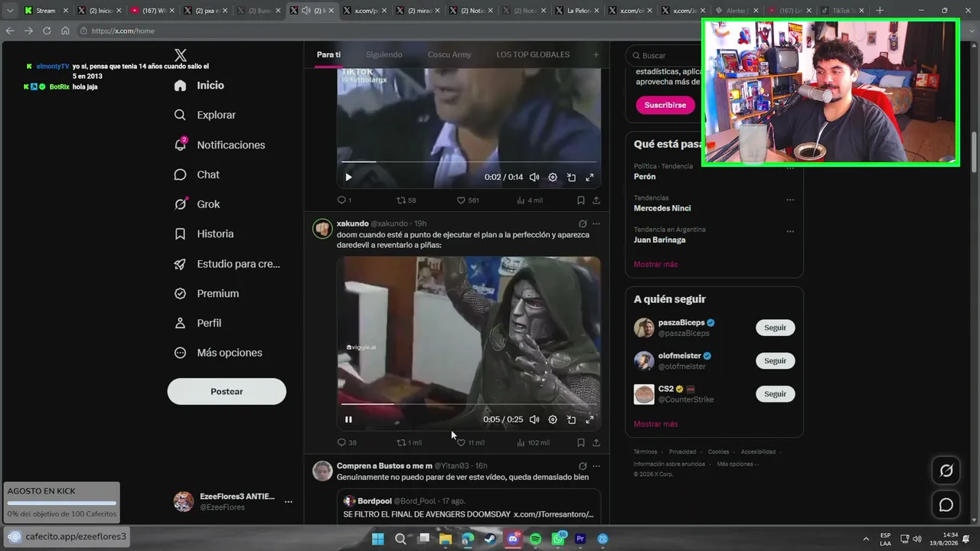Open playback settings on the Doom video

pyautogui.click(x=553, y=419)
